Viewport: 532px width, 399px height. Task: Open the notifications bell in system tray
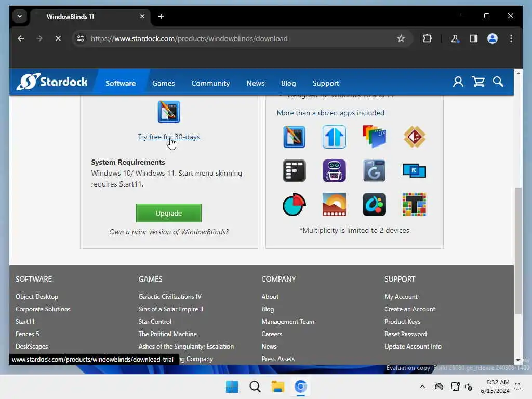(517, 387)
